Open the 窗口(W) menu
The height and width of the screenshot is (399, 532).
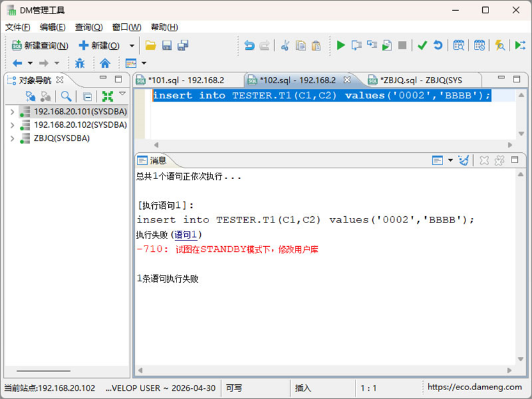pyautogui.click(x=127, y=27)
